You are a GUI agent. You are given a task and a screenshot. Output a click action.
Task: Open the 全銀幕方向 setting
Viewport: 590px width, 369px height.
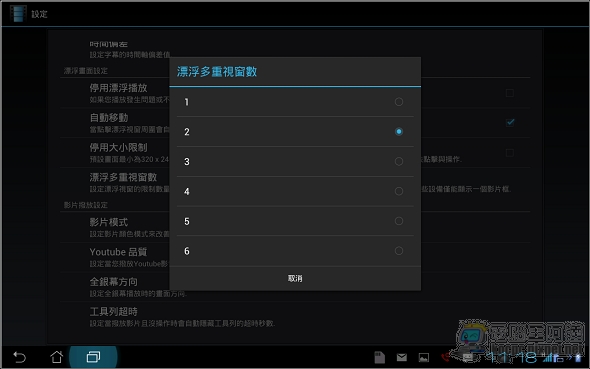(x=295, y=287)
